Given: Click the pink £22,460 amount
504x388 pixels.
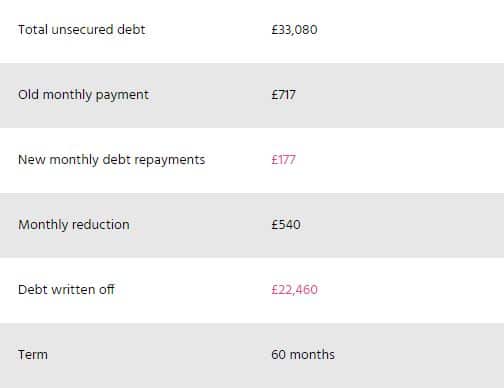Looking at the screenshot, I should (295, 290).
